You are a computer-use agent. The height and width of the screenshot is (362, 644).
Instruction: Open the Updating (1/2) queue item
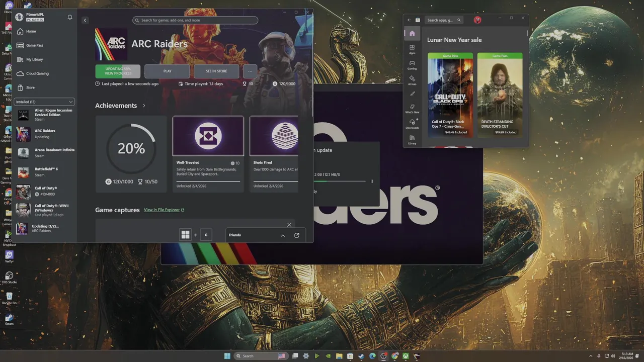[44, 228]
